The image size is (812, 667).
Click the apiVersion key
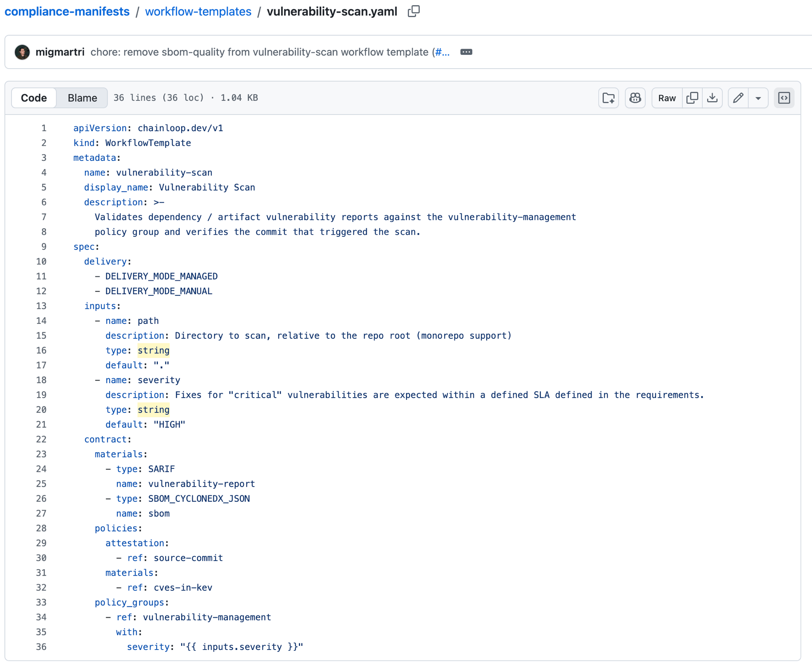click(100, 128)
